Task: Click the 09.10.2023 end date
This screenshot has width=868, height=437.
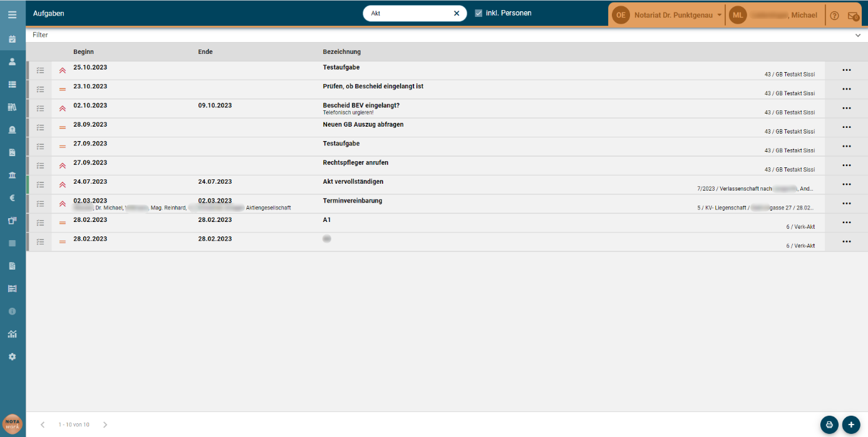Action: point(215,105)
